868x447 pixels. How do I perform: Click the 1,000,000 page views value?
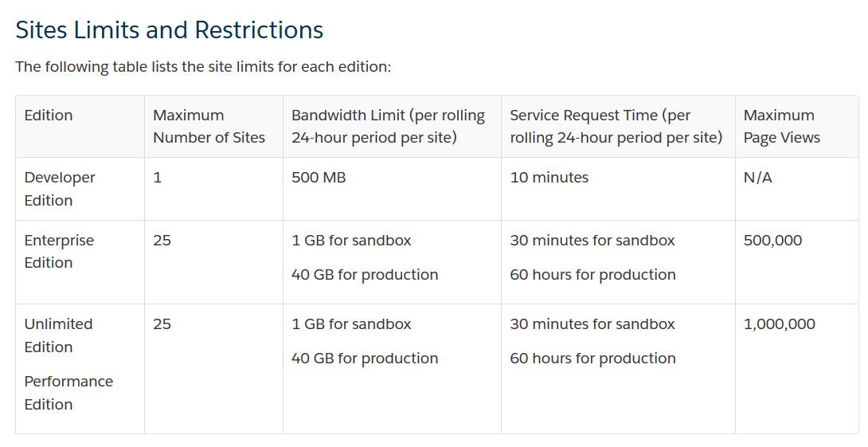(779, 324)
